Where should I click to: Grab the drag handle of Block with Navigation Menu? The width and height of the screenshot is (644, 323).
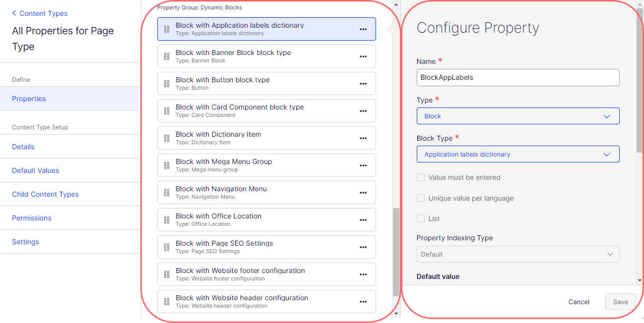pos(167,193)
